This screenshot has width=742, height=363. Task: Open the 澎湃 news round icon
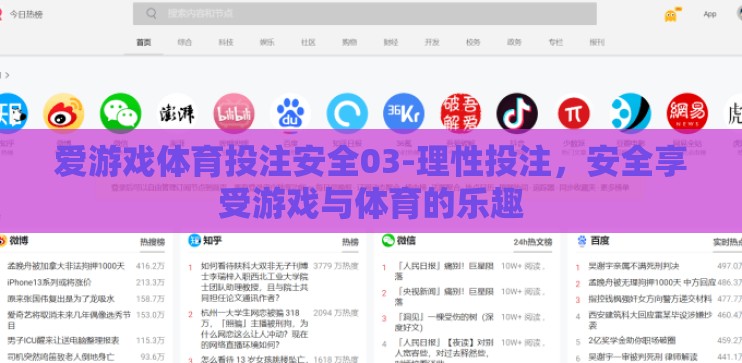pos(177,113)
